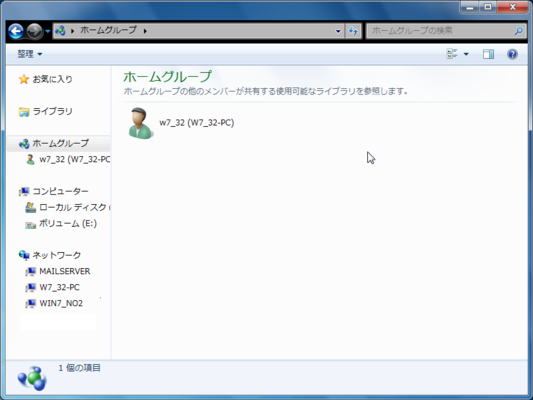Open the 整理 menu
This screenshot has height=400, width=533.
tap(30, 54)
